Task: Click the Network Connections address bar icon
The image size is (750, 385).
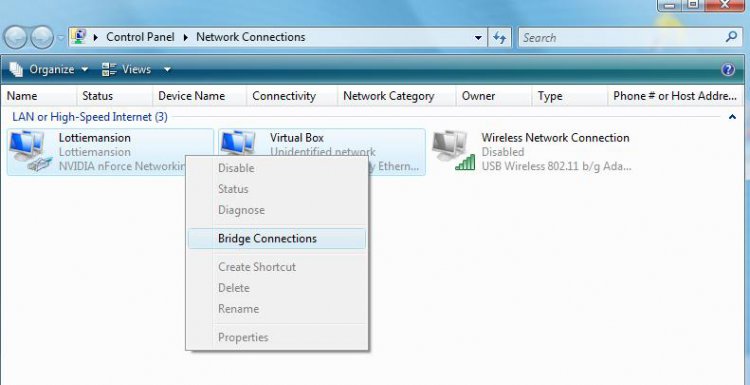Action: coord(79,37)
